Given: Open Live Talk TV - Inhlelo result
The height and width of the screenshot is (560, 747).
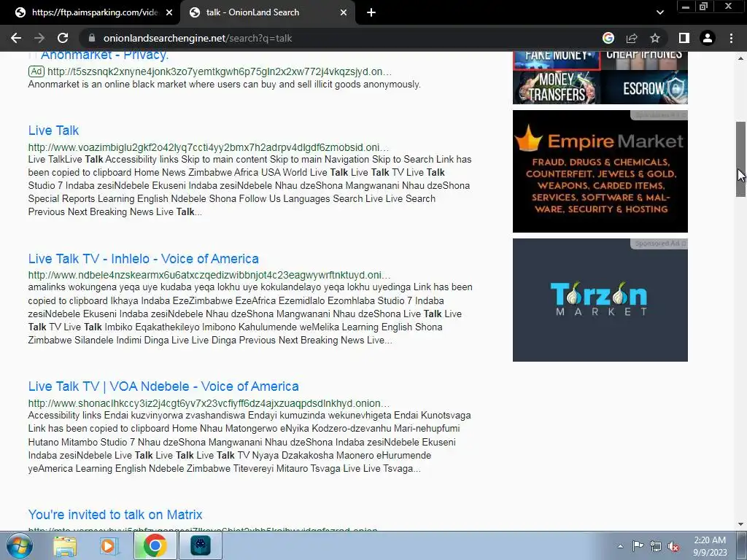Looking at the screenshot, I should tap(144, 259).
